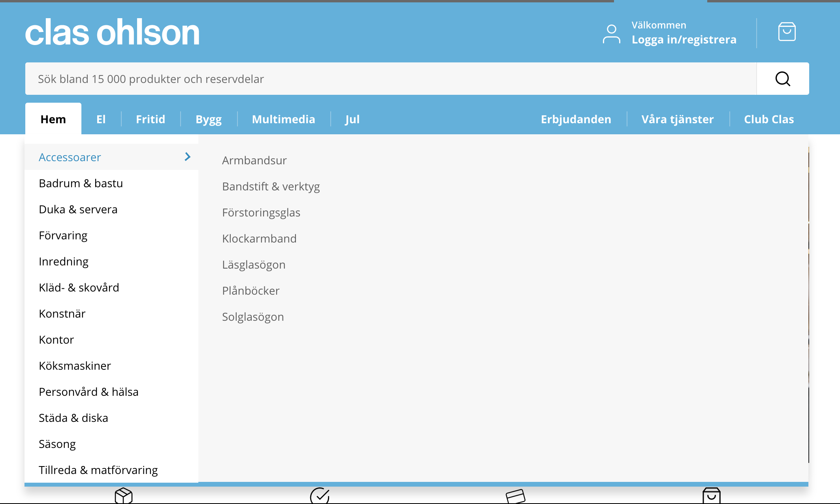Open Club Clas menu item
Viewport: 840px width, 504px height.
click(768, 119)
